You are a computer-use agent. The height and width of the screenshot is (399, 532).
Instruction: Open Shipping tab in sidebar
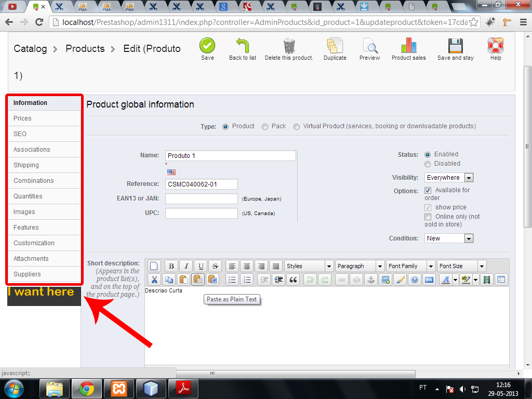[45, 165]
